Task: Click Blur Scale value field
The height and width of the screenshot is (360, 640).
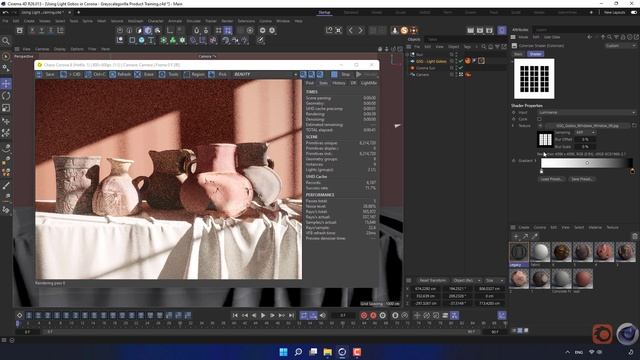Action: tap(585, 147)
